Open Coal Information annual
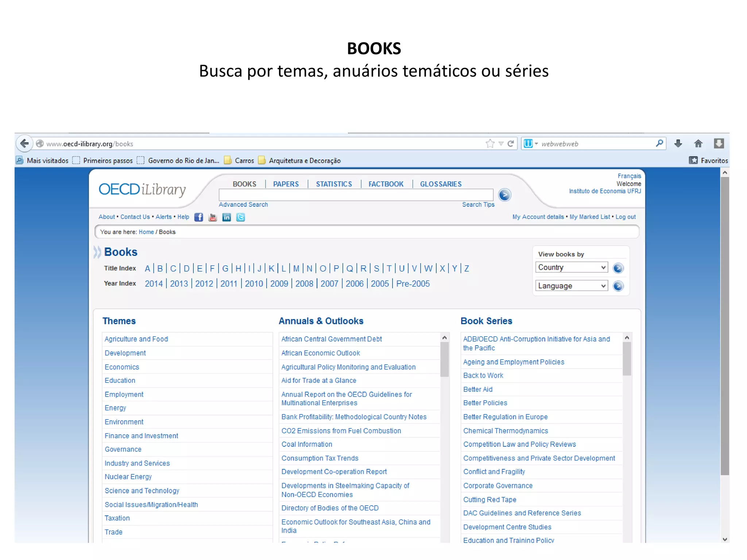Viewport: 747px width, 560px height. (x=307, y=444)
